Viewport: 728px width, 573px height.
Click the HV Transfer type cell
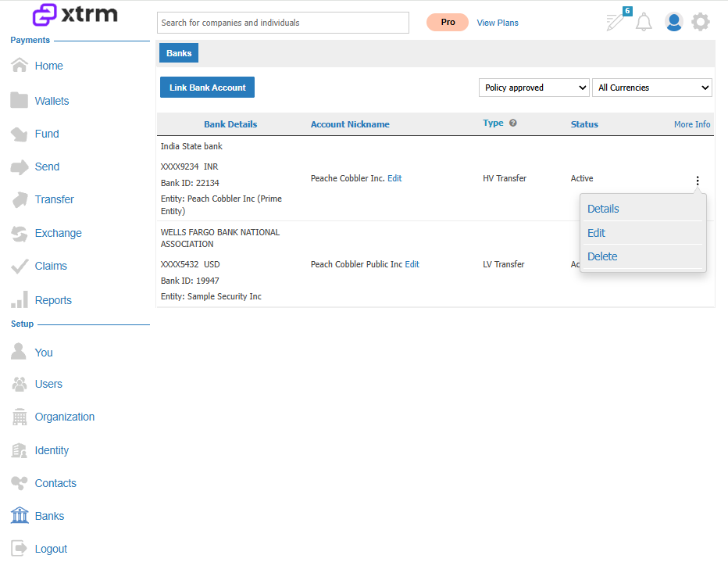point(505,178)
